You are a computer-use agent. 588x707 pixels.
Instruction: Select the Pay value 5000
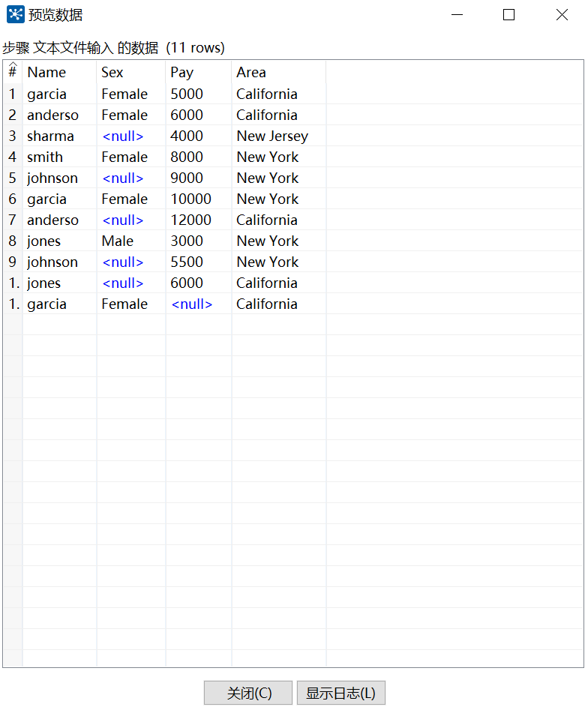199,94
